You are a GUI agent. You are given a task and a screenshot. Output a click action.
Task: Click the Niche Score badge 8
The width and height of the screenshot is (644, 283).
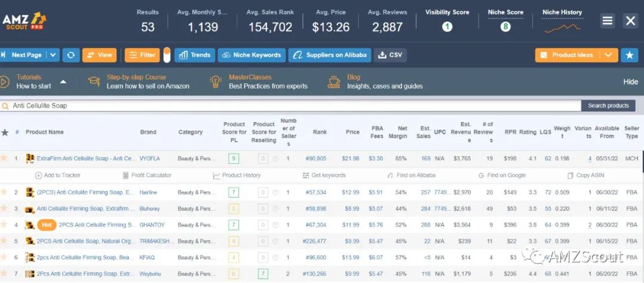pyautogui.click(x=506, y=27)
